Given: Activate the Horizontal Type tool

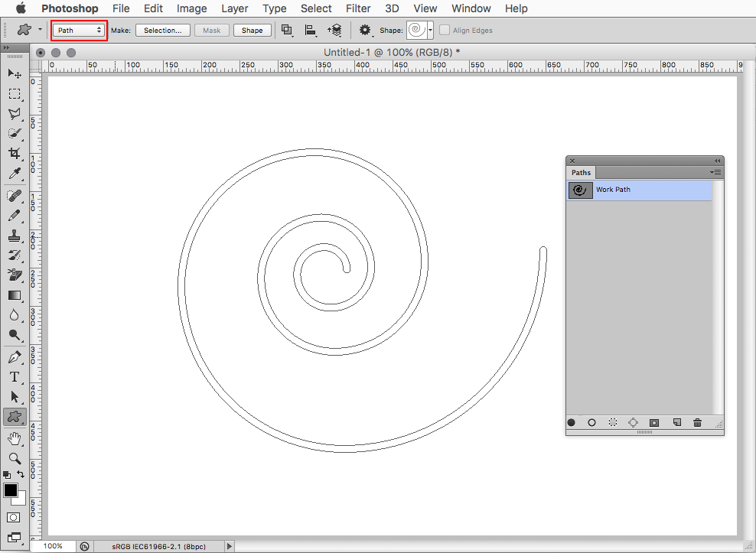Looking at the screenshot, I should [x=15, y=377].
